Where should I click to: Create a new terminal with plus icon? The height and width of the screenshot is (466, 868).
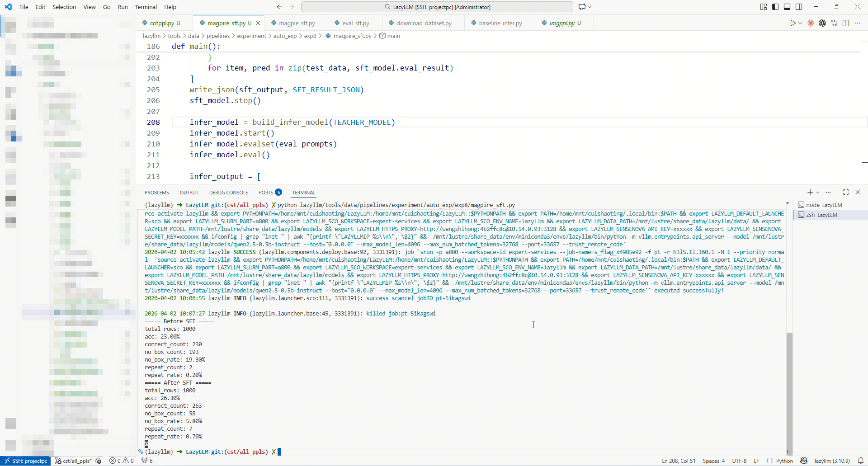tap(810, 193)
